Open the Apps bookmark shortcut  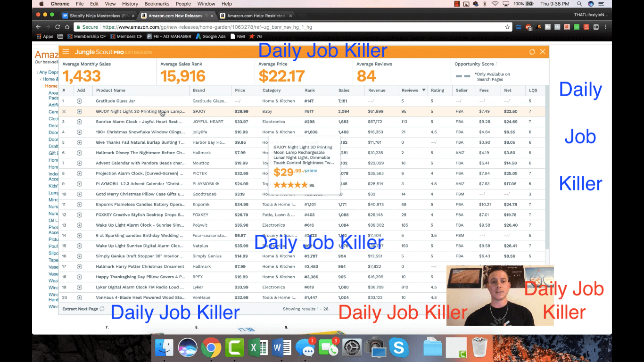[45, 36]
